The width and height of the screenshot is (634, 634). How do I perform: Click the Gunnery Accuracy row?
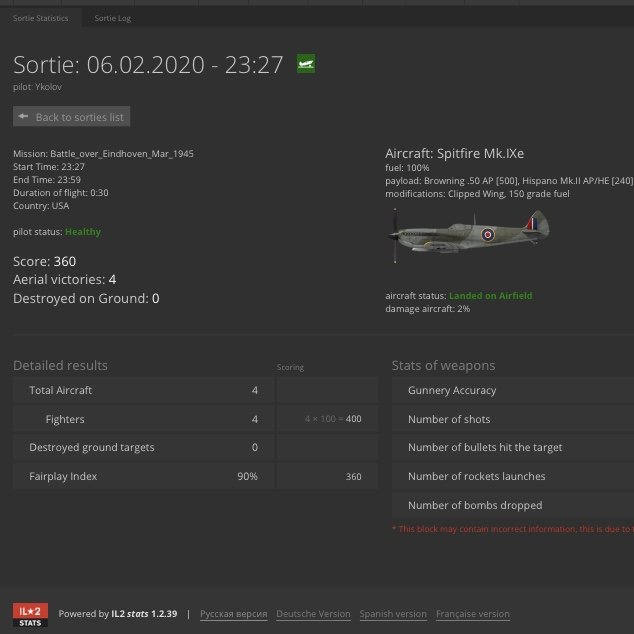point(513,390)
